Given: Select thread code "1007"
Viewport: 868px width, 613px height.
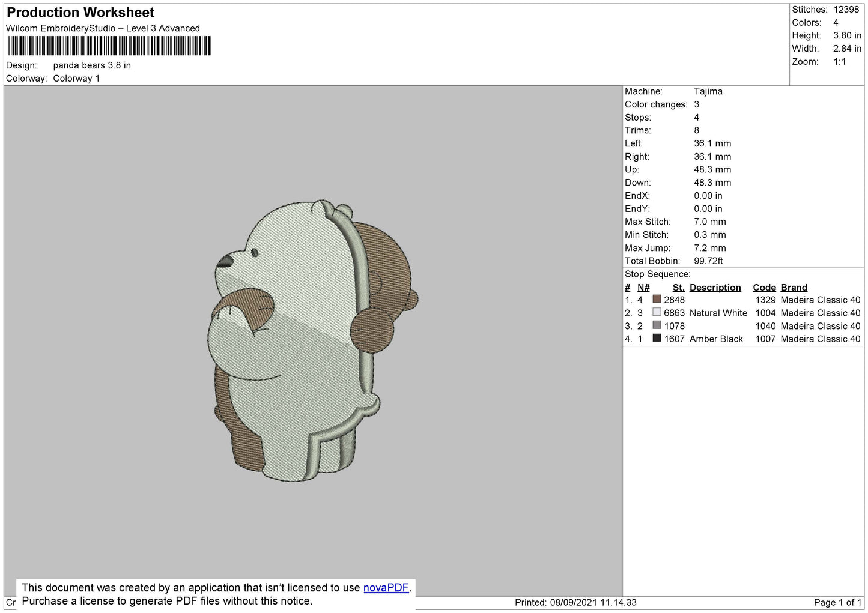Looking at the screenshot, I should pyautogui.click(x=766, y=339).
